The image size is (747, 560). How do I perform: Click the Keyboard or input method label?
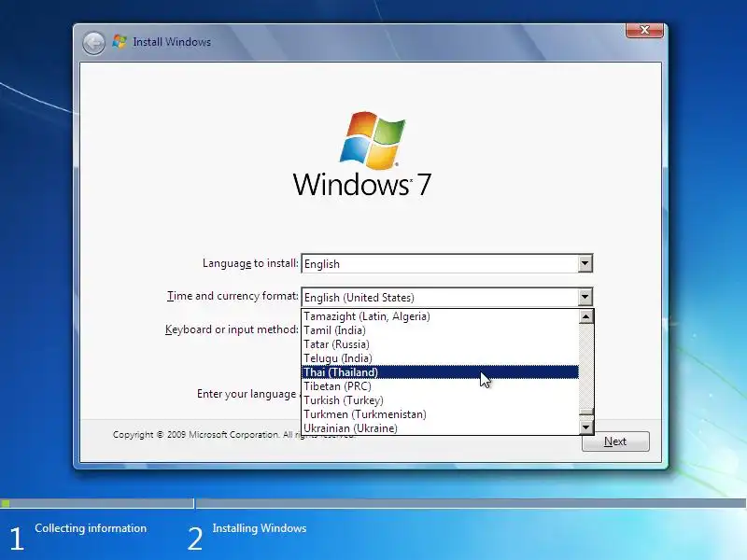coord(232,329)
